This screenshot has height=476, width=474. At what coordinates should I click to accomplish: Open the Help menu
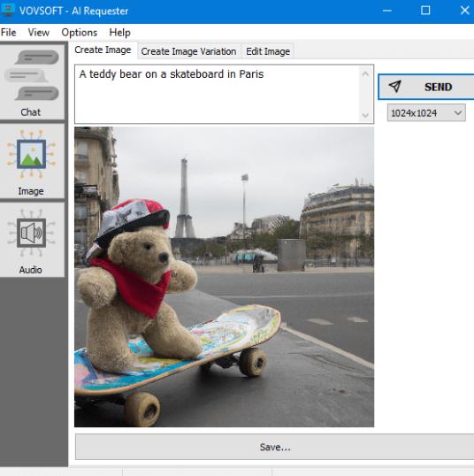pyautogui.click(x=120, y=33)
